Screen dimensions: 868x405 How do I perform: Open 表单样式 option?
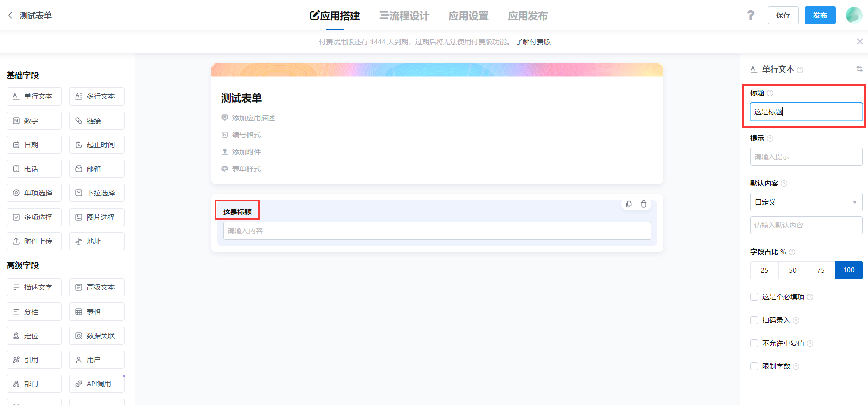pos(241,169)
